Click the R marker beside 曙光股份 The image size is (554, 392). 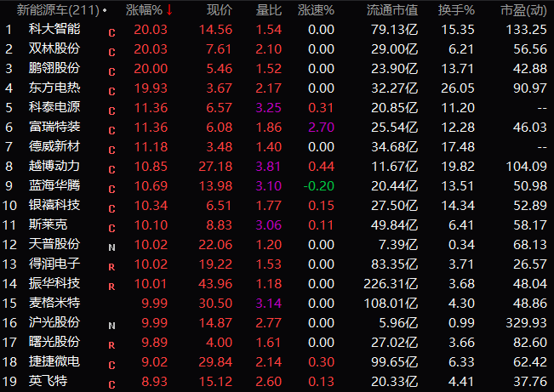point(112,345)
